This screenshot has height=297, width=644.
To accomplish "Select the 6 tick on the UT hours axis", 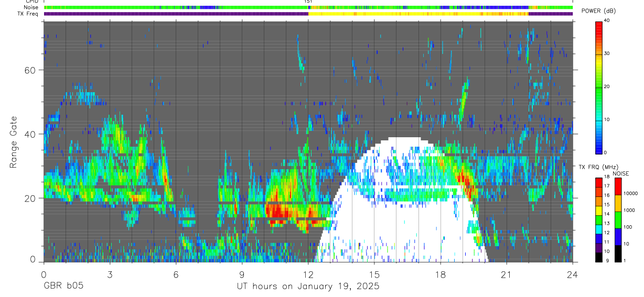I will (x=176, y=274).
